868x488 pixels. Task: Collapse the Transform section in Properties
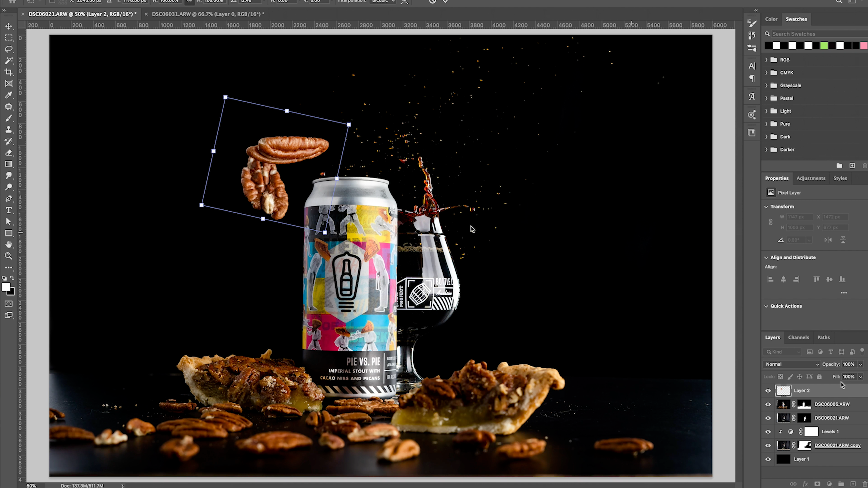point(766,207)
